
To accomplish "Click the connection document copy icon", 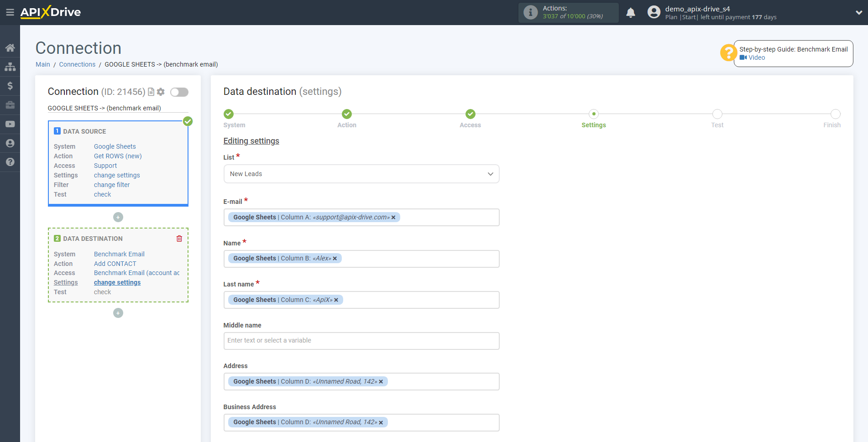I will click(x=151, y=92).
